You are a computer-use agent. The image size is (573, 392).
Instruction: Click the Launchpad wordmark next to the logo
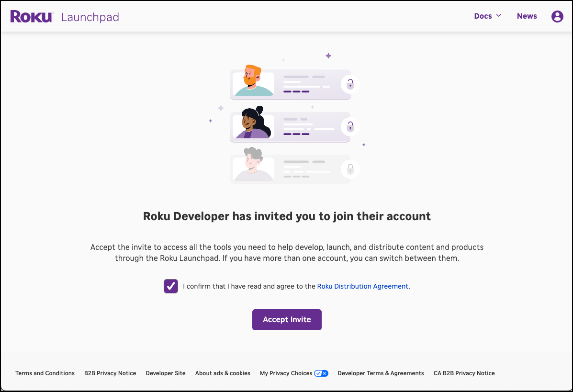[90, 17]
